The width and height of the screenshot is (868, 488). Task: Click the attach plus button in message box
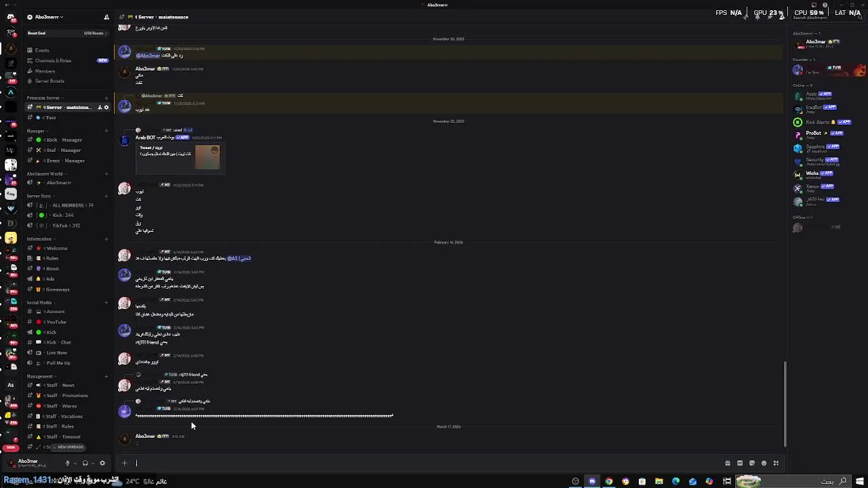124,463
